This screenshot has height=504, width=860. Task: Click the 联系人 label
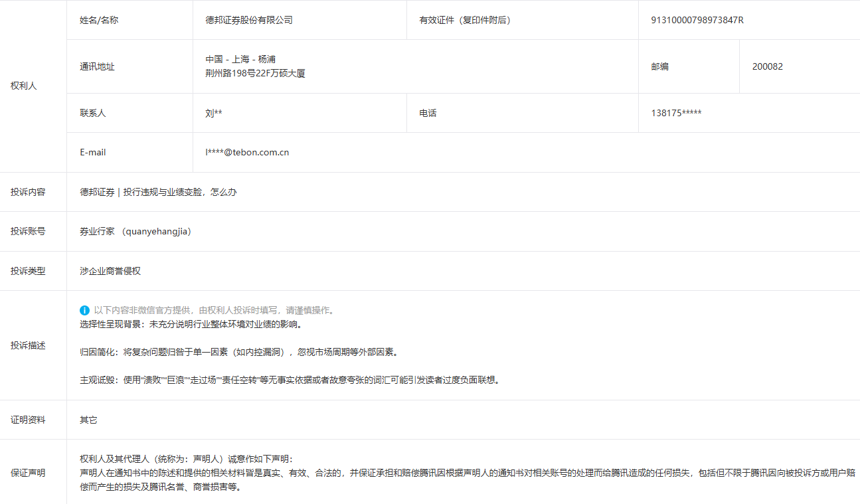point(93,113)
